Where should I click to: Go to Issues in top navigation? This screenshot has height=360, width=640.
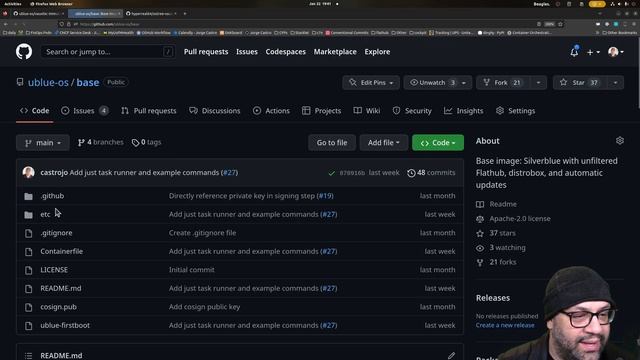[247, 52]
